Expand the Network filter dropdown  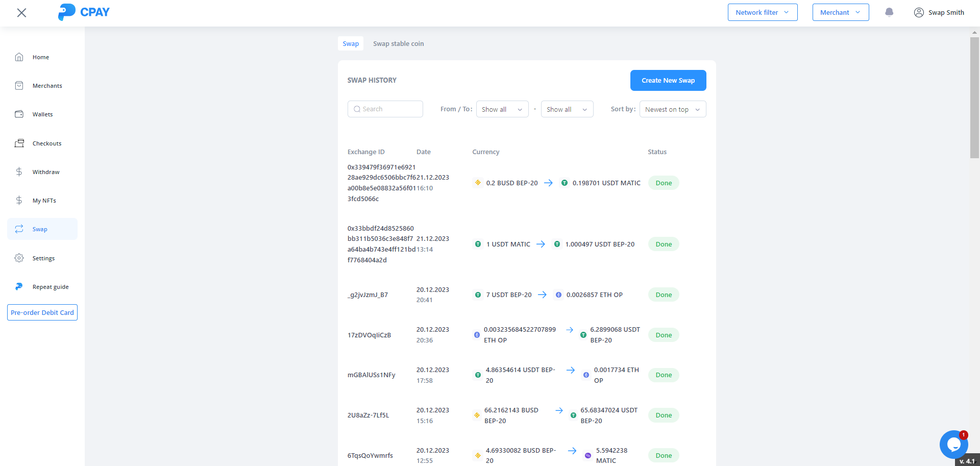pyautogui.click(x=762, y=12)
